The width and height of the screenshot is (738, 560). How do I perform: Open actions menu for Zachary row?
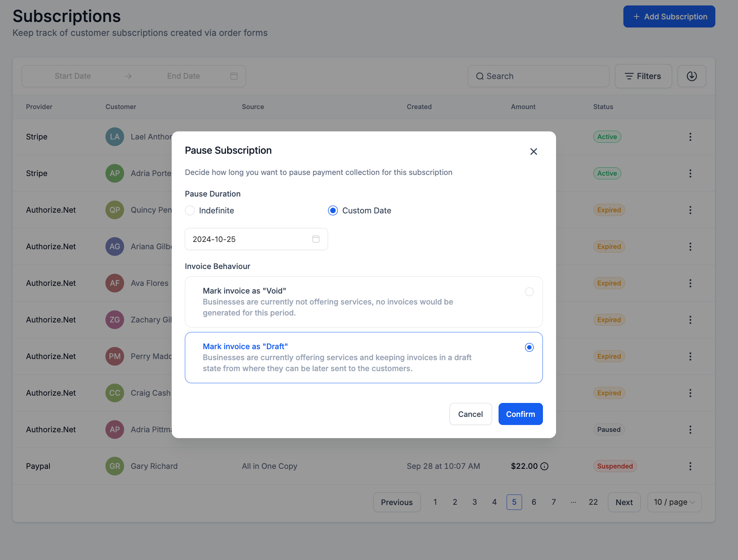(x=690, y=320)
